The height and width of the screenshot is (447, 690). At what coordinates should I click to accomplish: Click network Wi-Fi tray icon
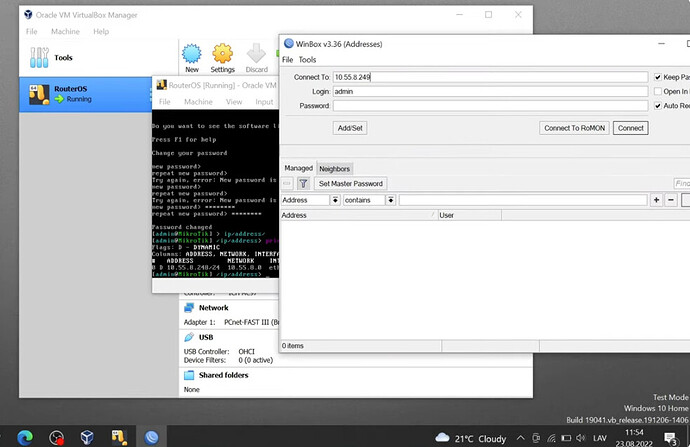[x=551, y=438]
